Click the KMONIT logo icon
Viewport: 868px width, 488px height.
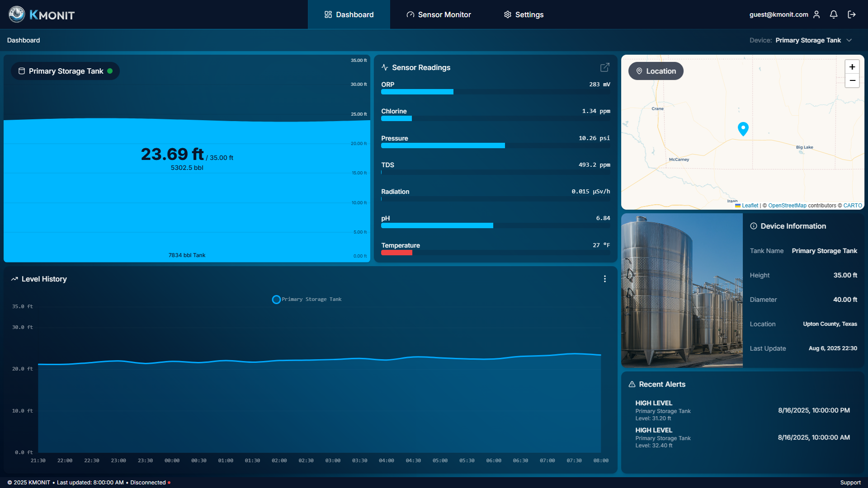point(17,14)
